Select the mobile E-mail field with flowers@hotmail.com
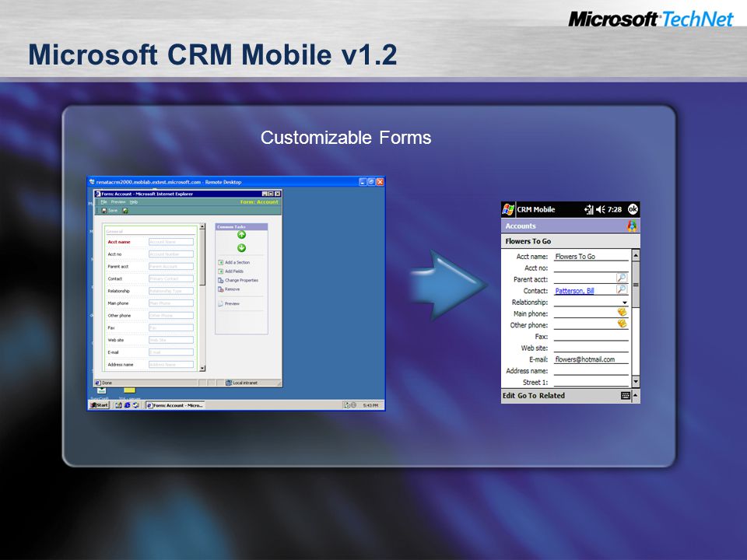 (591, 359)
